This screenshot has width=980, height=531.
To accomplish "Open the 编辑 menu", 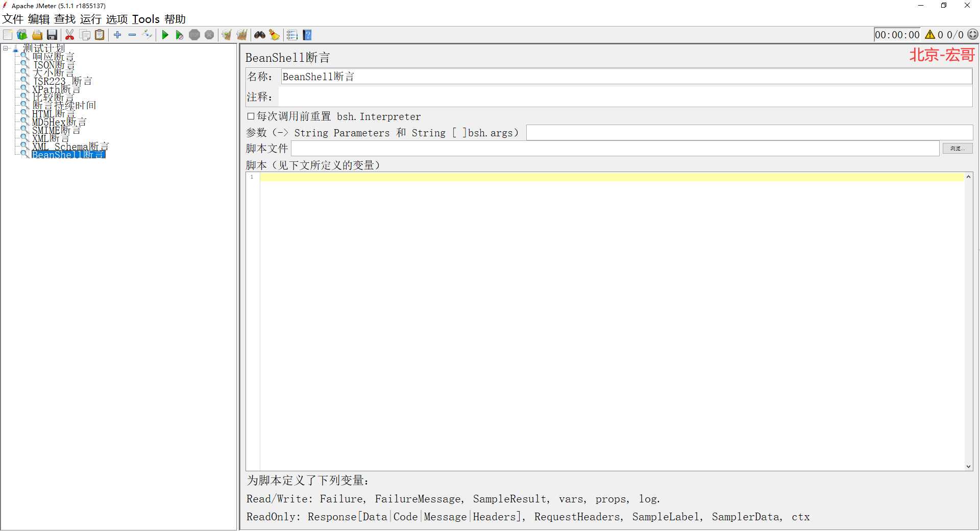I will coord(39,19).
